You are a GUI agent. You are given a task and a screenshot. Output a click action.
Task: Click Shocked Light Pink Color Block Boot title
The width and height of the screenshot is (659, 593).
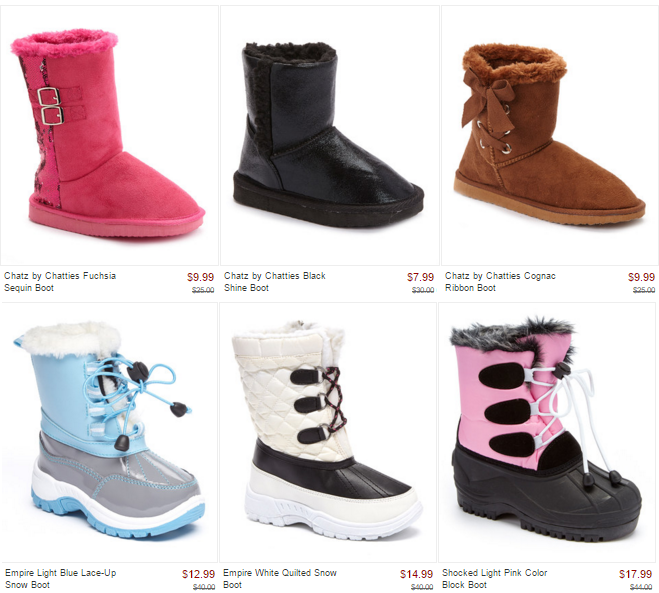[495, 579]
